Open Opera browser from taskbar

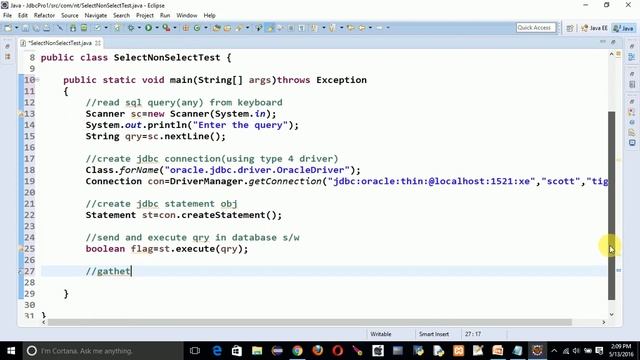(x=338, y=351)
